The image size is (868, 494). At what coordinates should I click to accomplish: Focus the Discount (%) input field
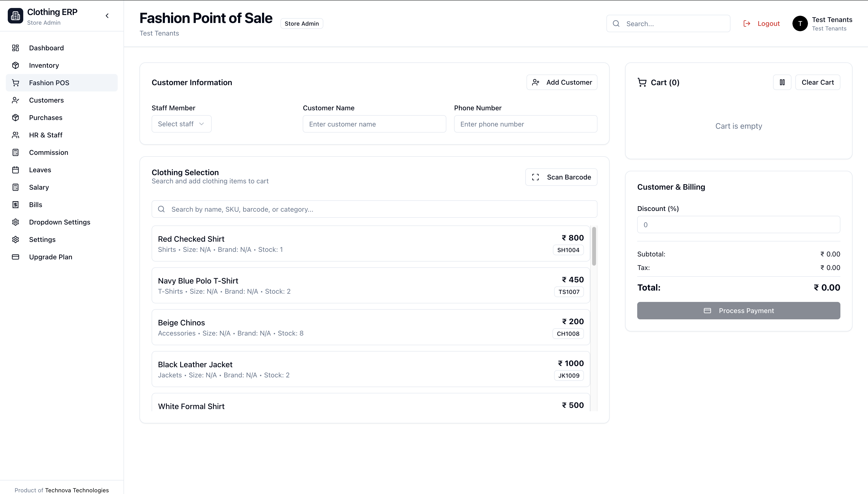[738, 225]
